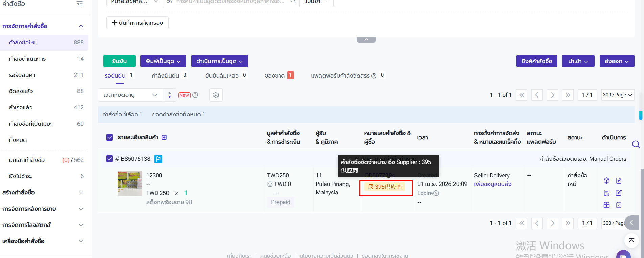Open the 300 / Page size dropdown
The height and width of the screenshot is (258, 644).
[618, 95]
